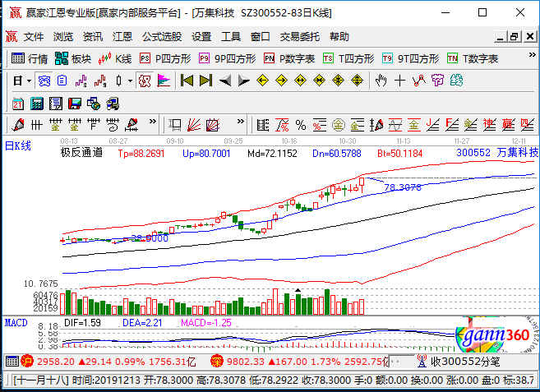Expand the middle toolbar chevron
Viewport: 540px width, 392px height.
pos(241,122)
